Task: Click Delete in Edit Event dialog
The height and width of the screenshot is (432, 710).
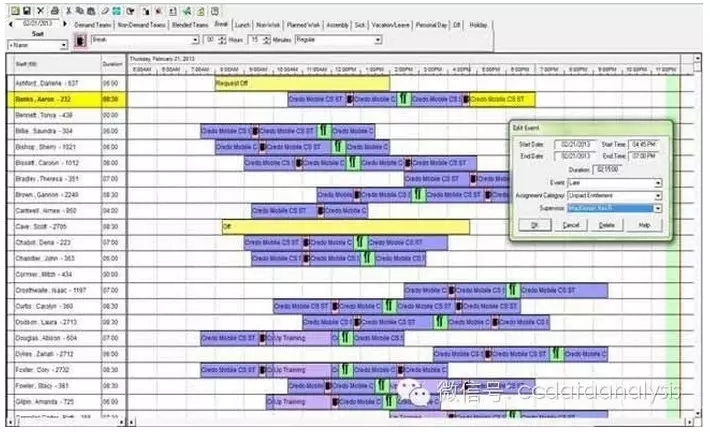Action: click(x=607, y=225)
